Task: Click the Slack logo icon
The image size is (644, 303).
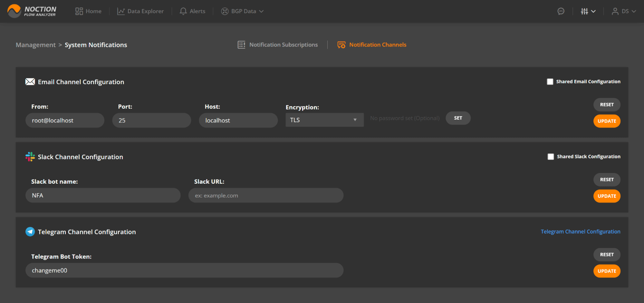Action: pyautogui.click(x=30, y=157)
